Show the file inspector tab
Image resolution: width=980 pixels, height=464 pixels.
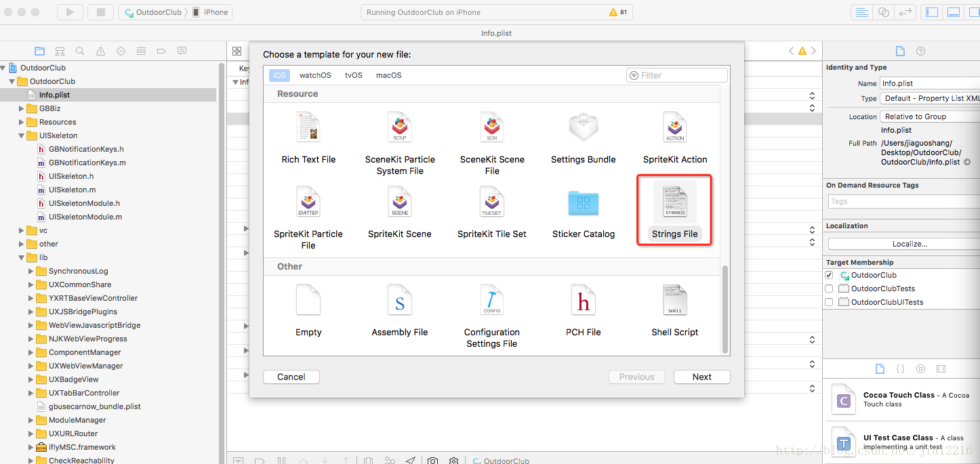[900, 51]
